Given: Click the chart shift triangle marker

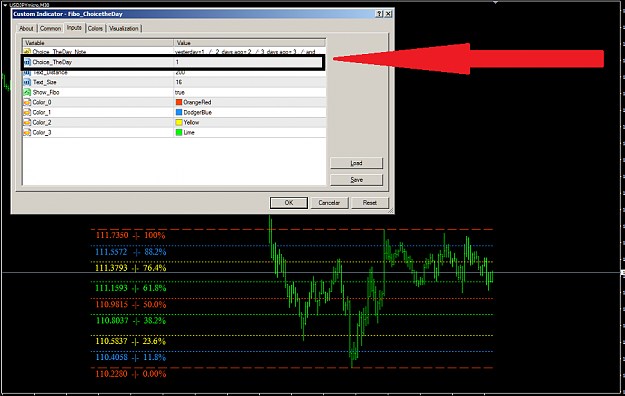Looking at the screenshot, I should coord(495,2).
